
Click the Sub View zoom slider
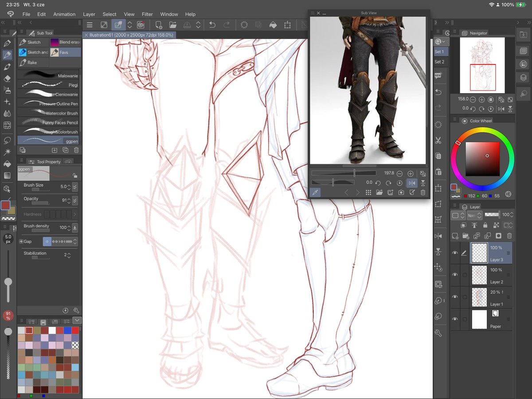click(x=344, y=173)
